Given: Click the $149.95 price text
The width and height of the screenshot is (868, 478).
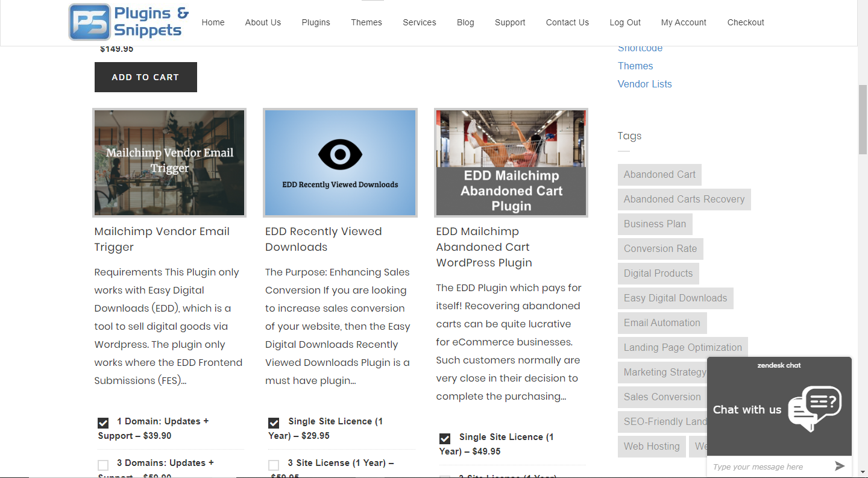Looking at the screenshot, I should point(117,49).
